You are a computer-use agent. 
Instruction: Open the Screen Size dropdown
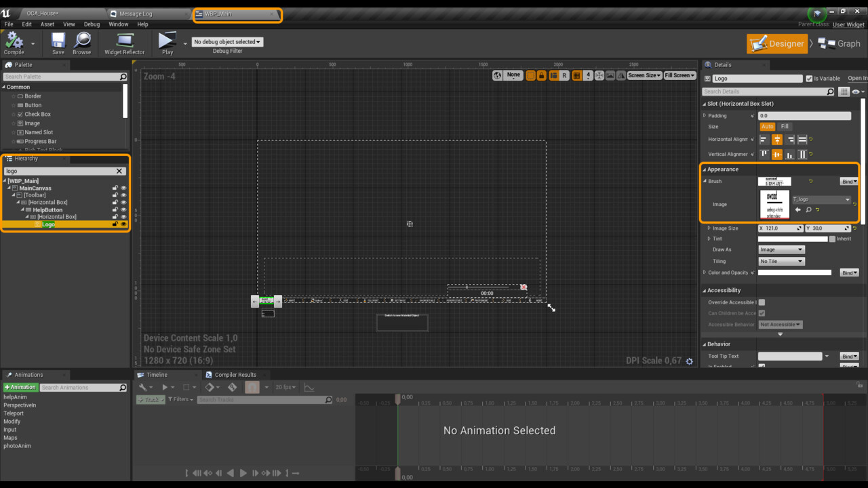click(644, 75)
